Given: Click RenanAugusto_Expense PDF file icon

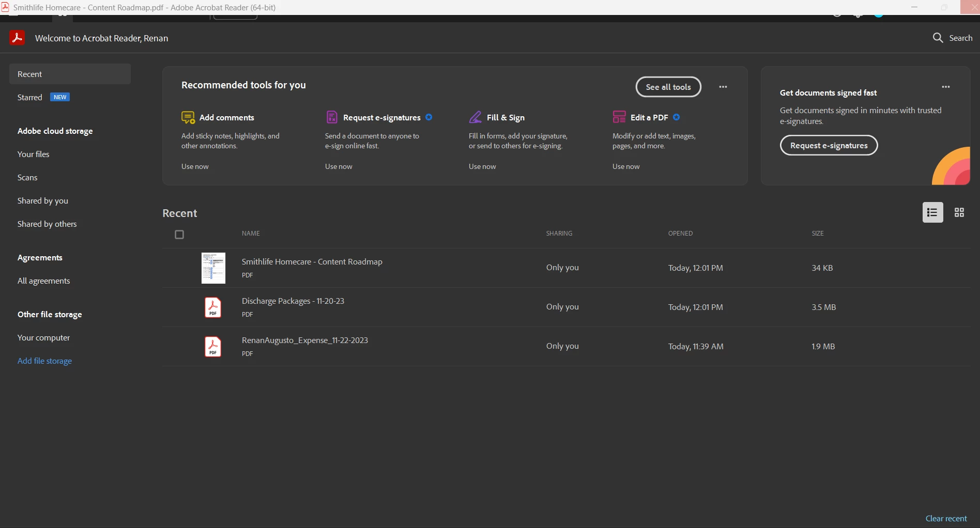Looking at the screenshot, I should 213,347.
